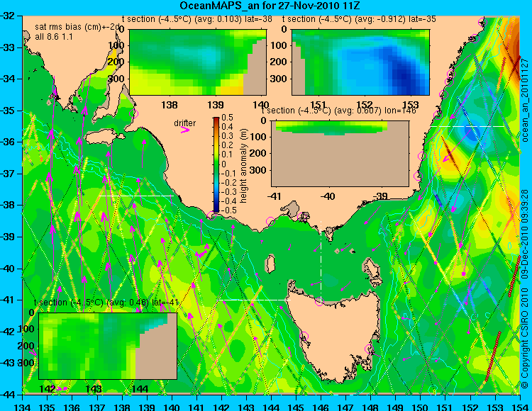Screen dimensions: 532x411
Task: Click the "09-Dec-2010 09:39:28" timestamp text
Action: (x=526, y=234)
